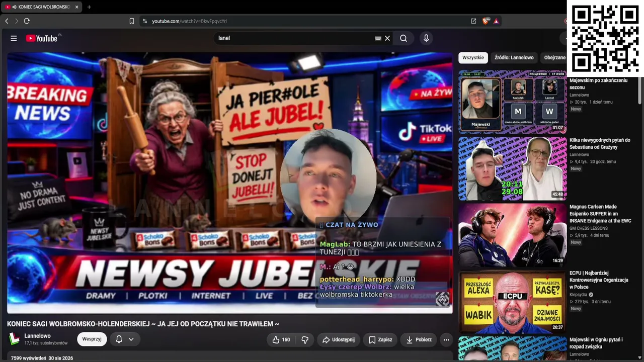Image resolution: width=644 pixels, height=362 pixels.
Task: Go to the YouTube home logo
Action: tap(42, 38)
